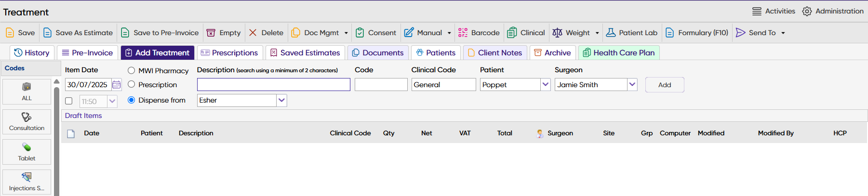Select the MWI Pharmacy radio button
The width and height of the screenshot is (868, 196).
tap(131, 70)
